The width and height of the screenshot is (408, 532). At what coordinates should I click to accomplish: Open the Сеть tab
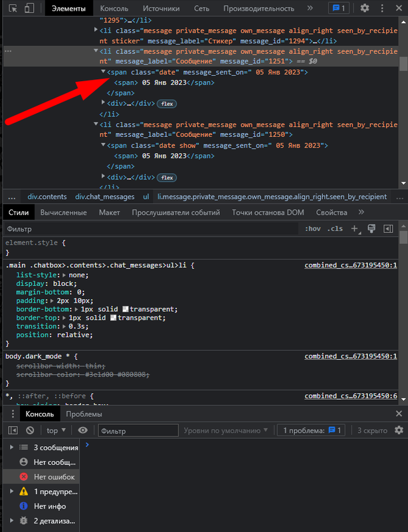coord(201,9)
